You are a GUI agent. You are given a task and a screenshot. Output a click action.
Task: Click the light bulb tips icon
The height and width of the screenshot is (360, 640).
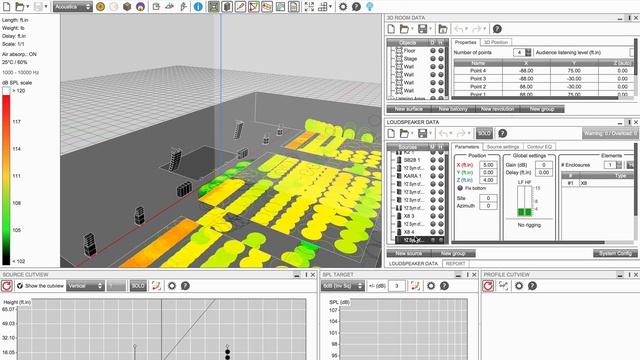tap(369, 7)
